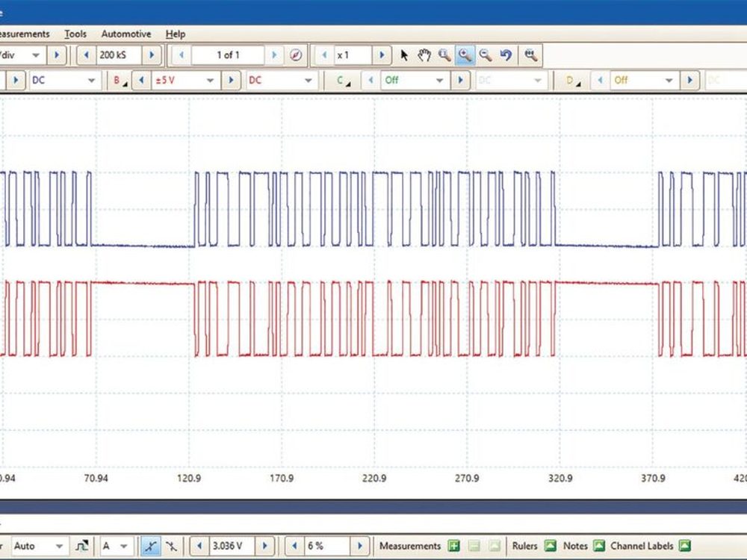Select the arrow pointer tool
Viewport: 747px width, 560px height.
coord(404,55)
